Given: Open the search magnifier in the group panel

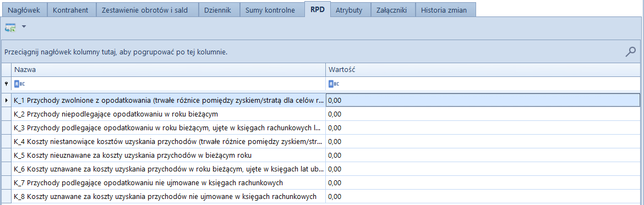Looking at the screenshot, I should pyautogui.click(x=630, y=52).
